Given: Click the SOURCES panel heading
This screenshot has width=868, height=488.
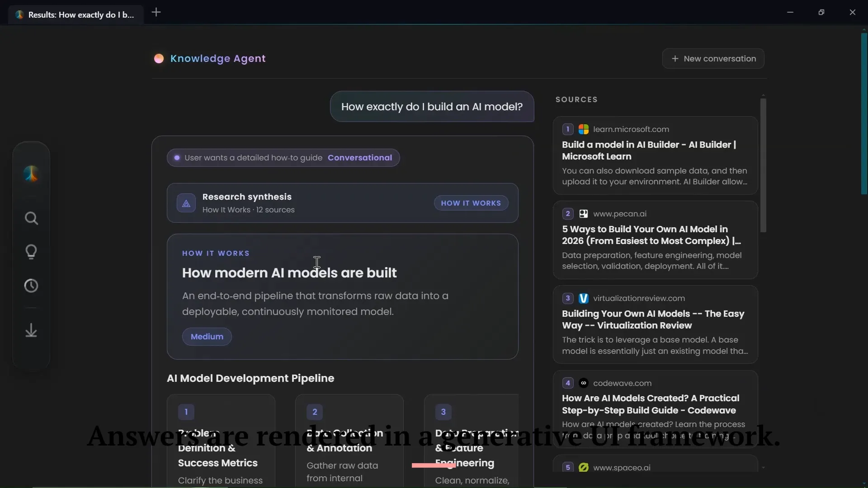Looking at the screenshot, I should (x=576, y=99).
